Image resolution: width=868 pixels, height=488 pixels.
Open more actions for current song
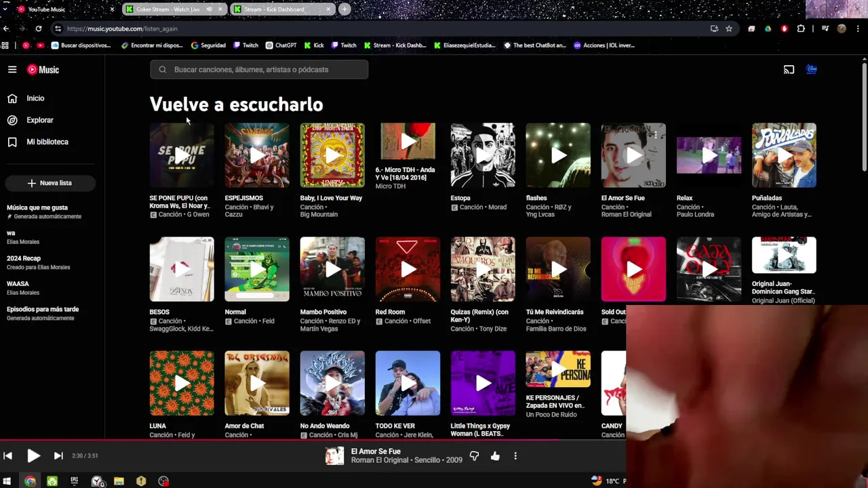515,456
